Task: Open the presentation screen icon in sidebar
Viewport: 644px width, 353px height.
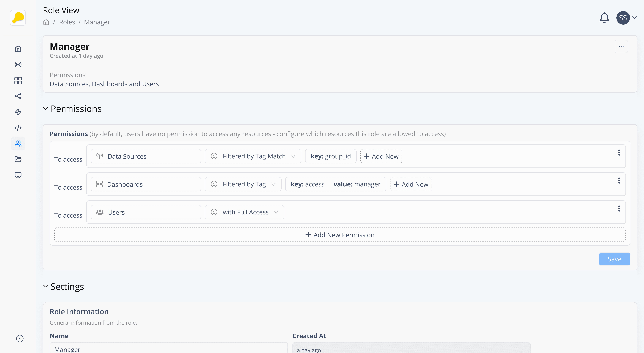Action: pos(18,175)
